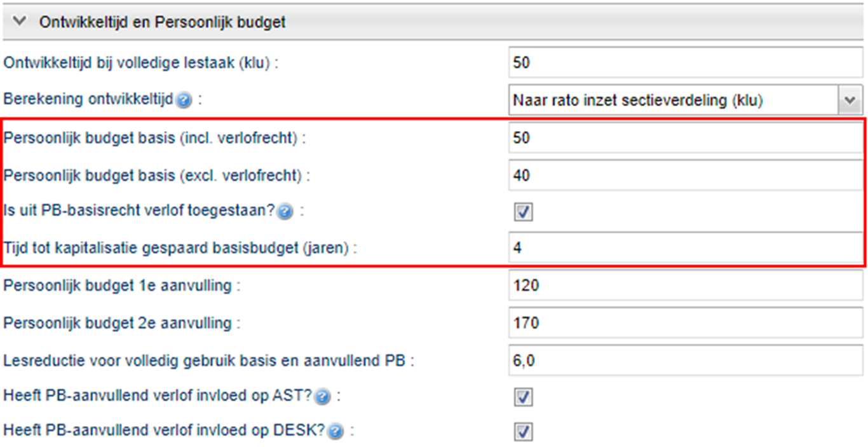The width and height of the screenshot is (868, 447).
Task: Click help icon next to Berekening ontwikkeltijd
Action: pos(184,100)
